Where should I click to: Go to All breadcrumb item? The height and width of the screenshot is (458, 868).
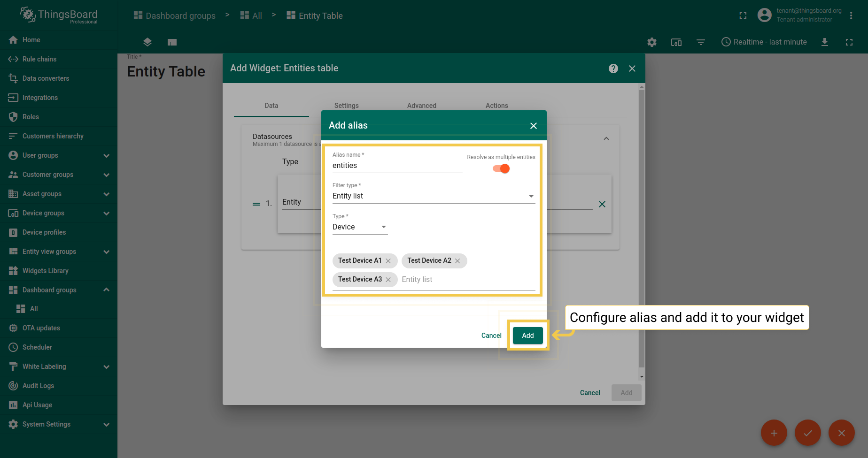click(251, 15)
